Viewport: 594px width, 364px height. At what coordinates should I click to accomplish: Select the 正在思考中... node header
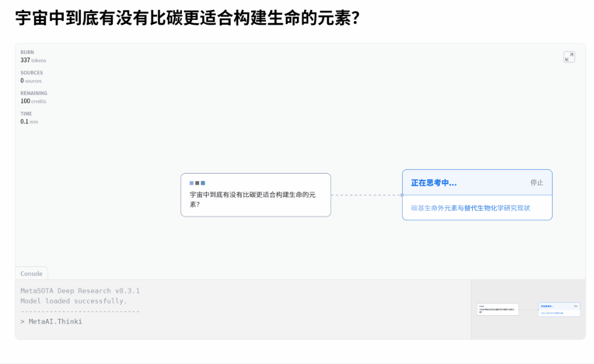pyautogui.click(x=434, y=183)
